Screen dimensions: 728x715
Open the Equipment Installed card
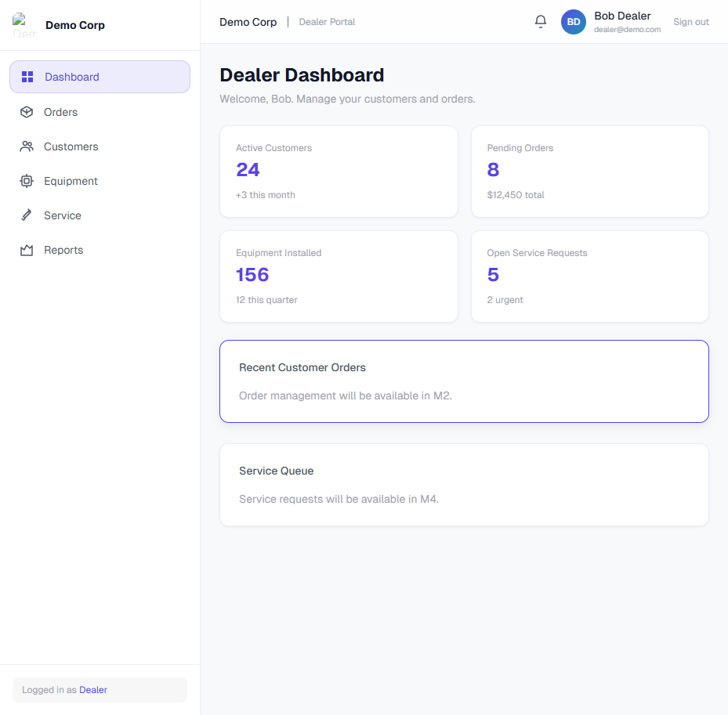click(339, 276)
